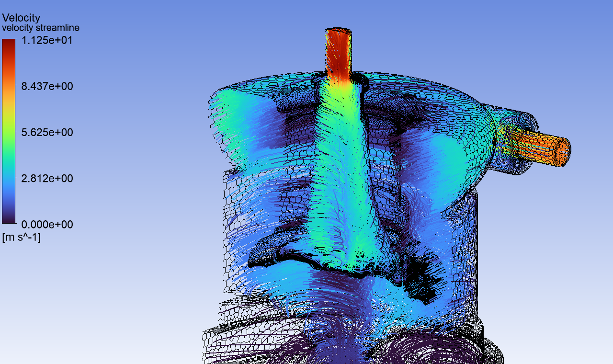Select the 2.812e+00 legend label

tap(47, 178)
